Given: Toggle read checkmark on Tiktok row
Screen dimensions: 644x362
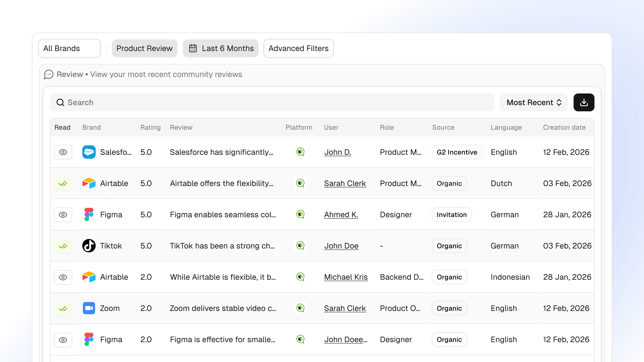Looking at the screenshot, I should 63,246.
